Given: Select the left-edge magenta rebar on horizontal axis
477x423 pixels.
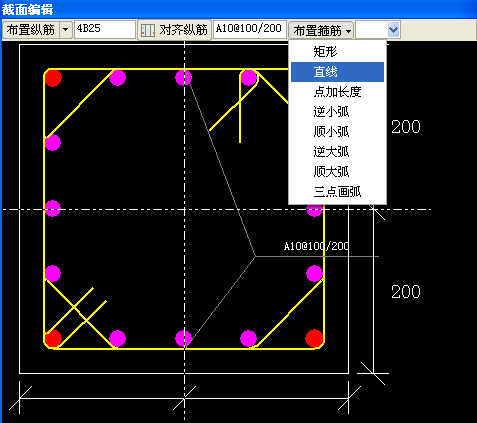Looking at the screenshot, I should point(53,209).
